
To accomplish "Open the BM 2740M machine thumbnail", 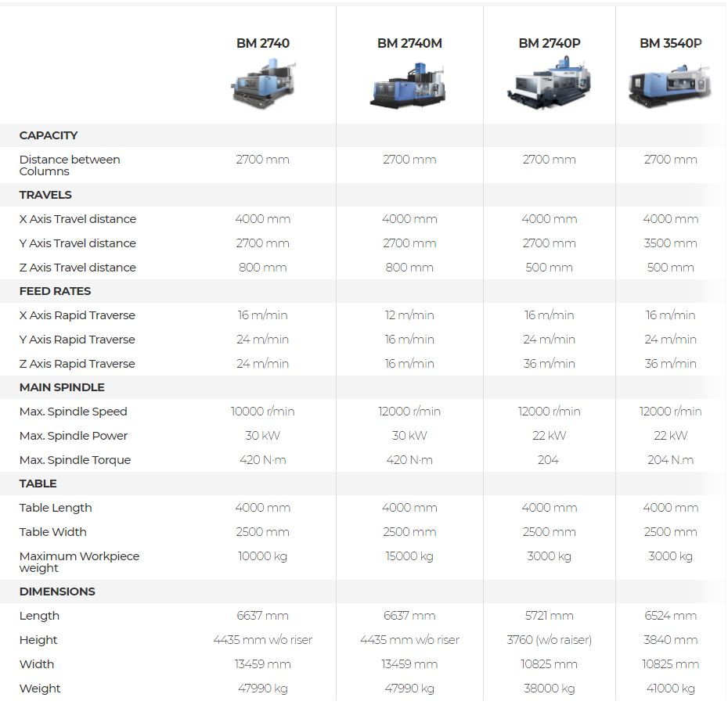I will [x=409, y=85].
